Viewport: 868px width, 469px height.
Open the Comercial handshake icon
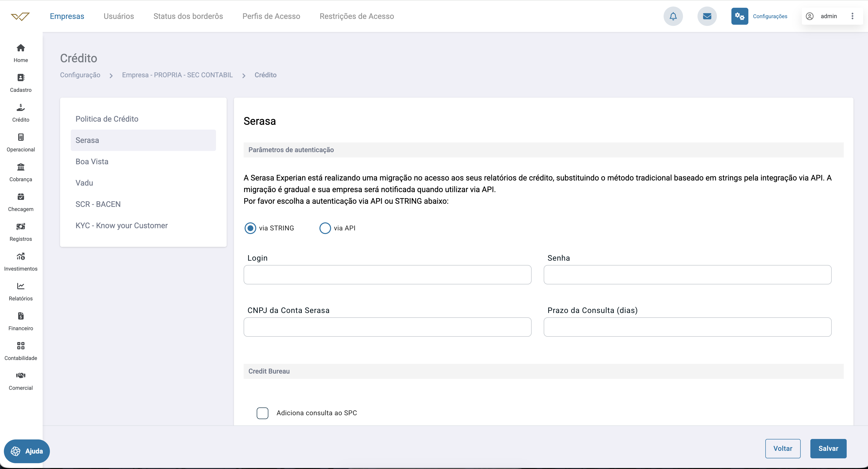tap(21, 375)
